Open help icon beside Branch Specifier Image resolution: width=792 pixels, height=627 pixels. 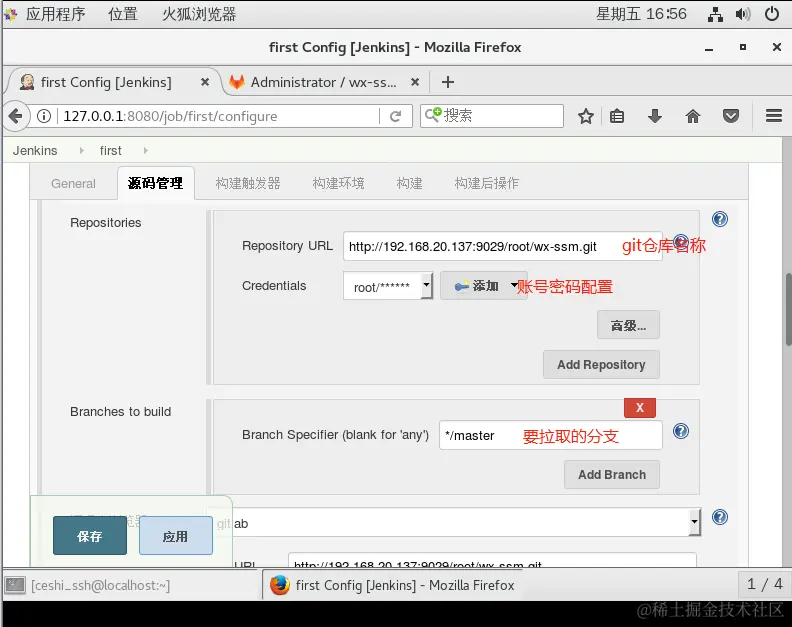tap(681, 431)
